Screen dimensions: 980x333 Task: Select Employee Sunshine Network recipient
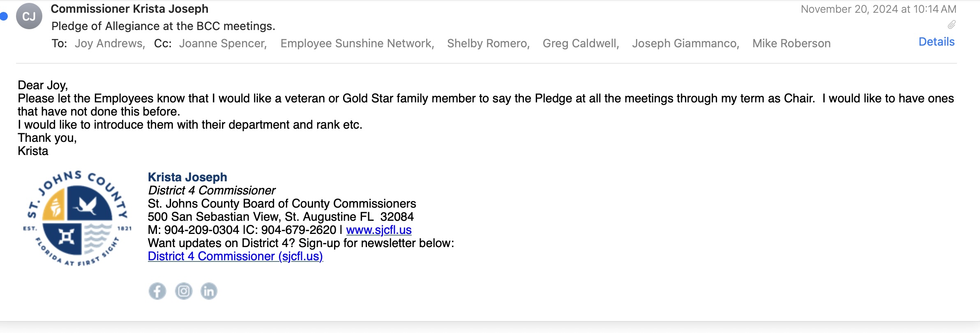click(357, 44)
